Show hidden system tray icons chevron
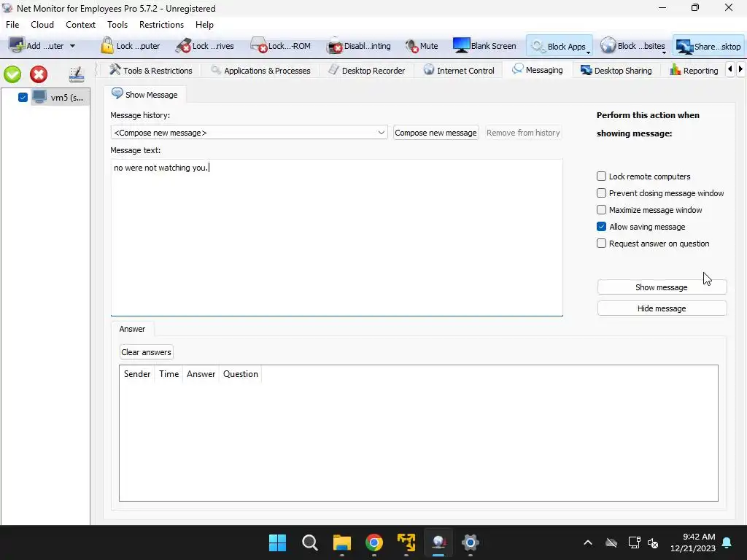747x560 pixels. click(x=588, y=542)
